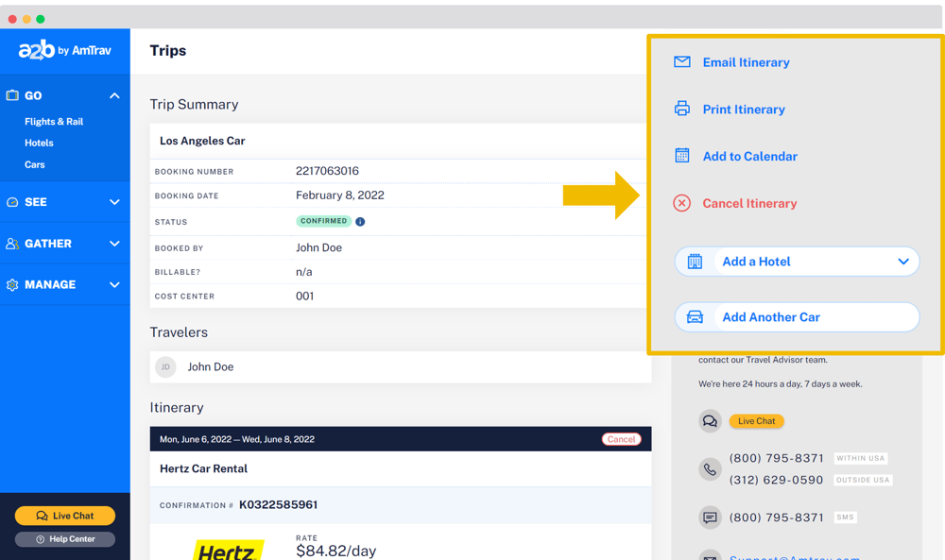
Task: Open the Cars page from sidebar
Action: [34, 164]
